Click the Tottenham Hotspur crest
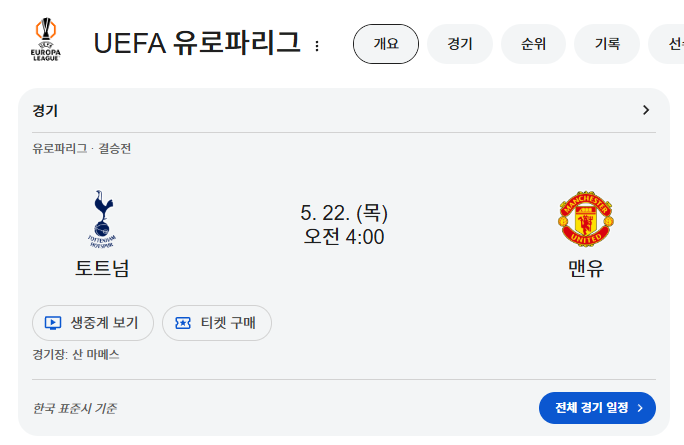This screenshot has height=445, width=684. 102,219
